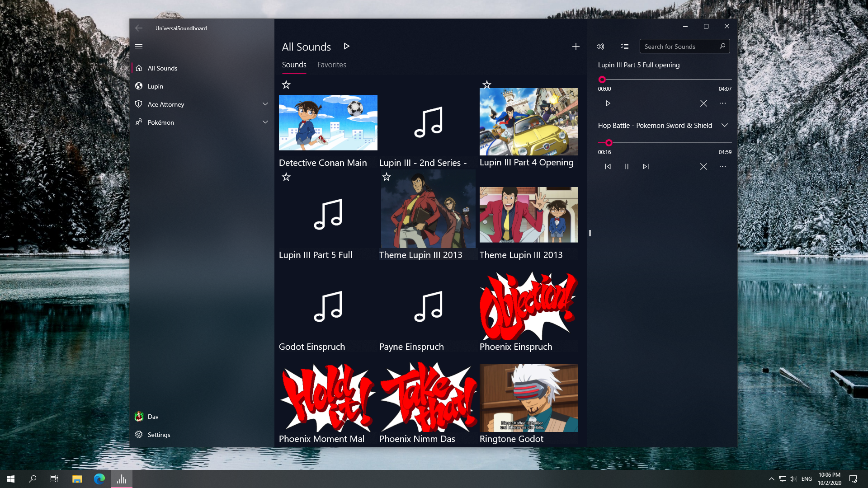Screen dimensions: 868x488
Task: Click the plus icon to add sound
Action: click(x=576, y=47)
